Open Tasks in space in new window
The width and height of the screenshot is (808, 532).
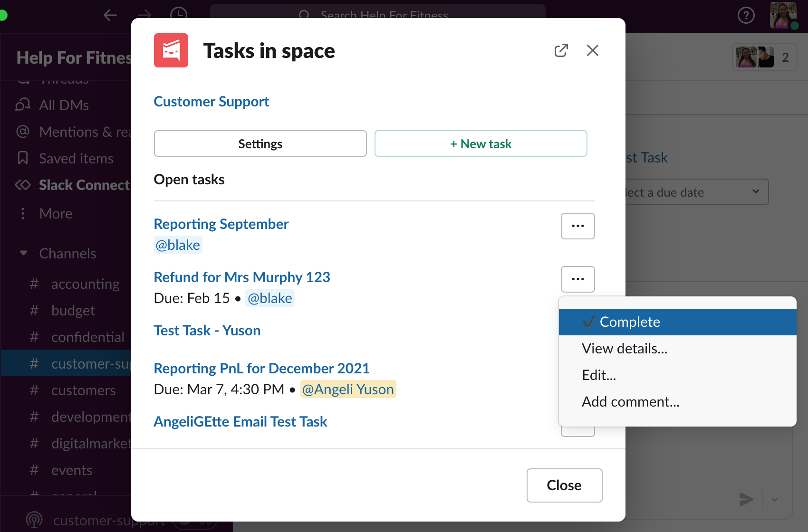coord(561,50)
